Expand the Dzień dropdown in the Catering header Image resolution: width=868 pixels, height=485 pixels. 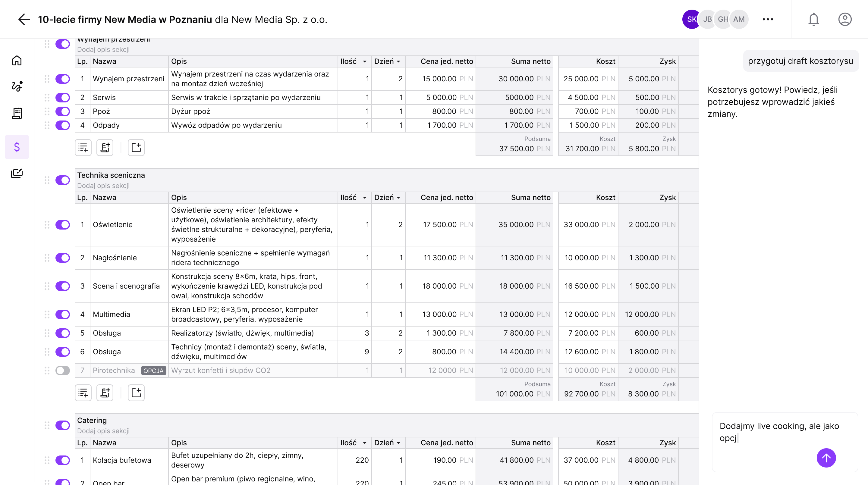click(398, 443)
